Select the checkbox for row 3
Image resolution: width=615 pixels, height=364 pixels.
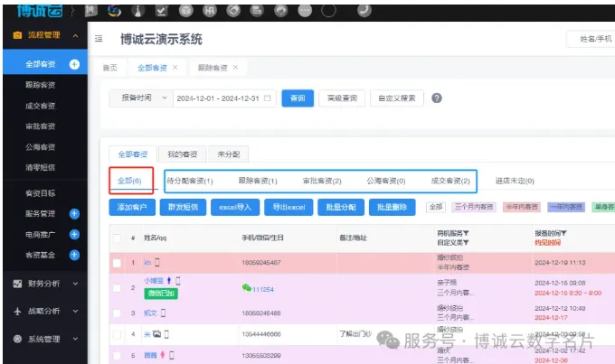coord(117,313)
